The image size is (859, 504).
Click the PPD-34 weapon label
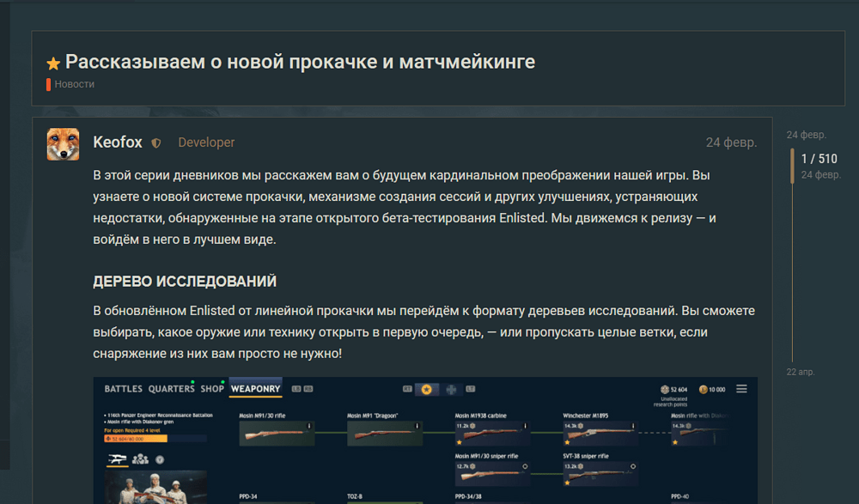[248, 497]
